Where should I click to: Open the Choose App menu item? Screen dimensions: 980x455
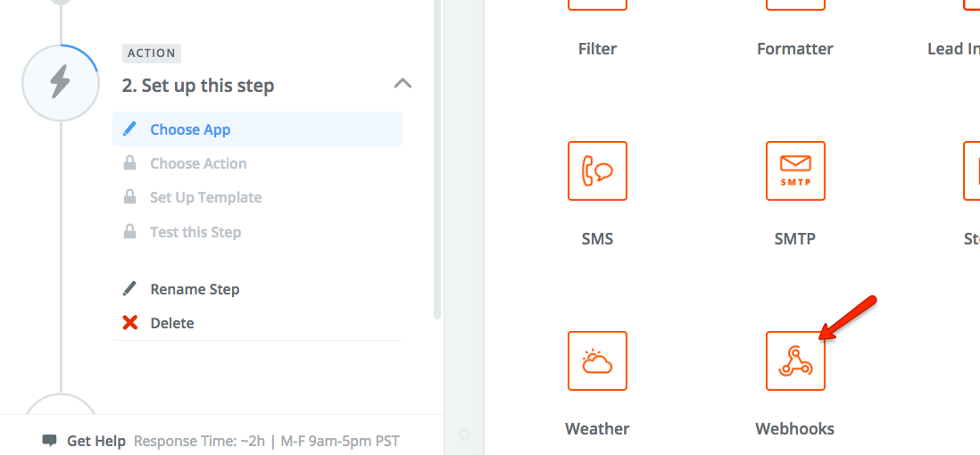pos(190,129)
